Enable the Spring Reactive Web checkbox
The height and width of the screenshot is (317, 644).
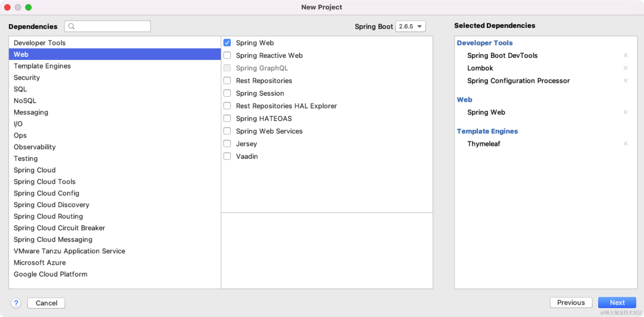(227, 55)
